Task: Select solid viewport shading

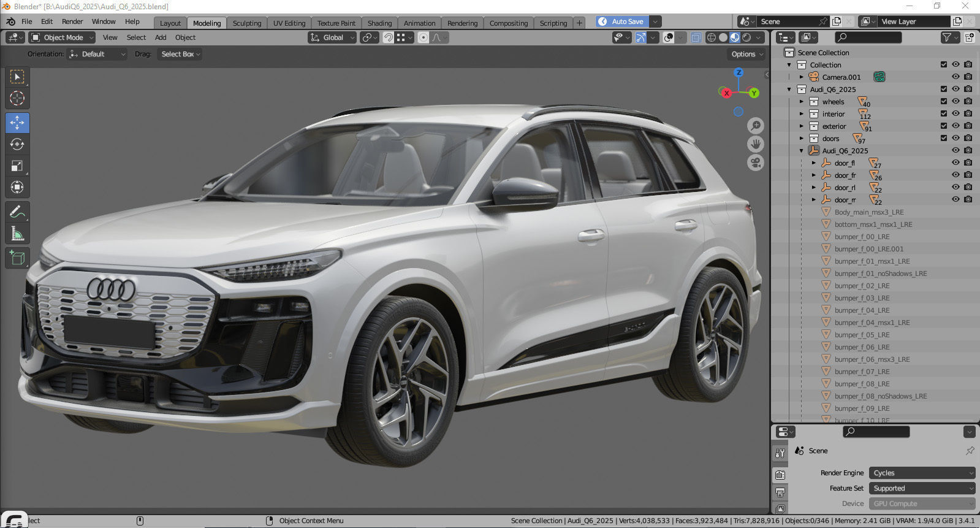Action: 723,37
